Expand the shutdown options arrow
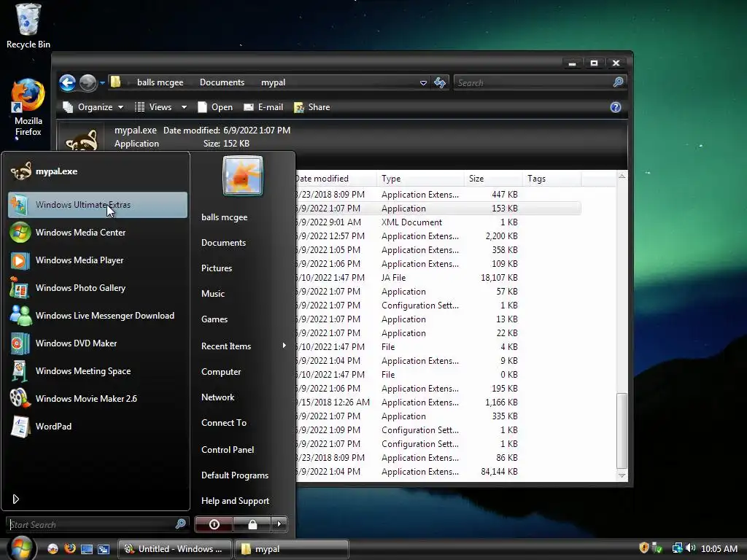747x560 pixels. click(x=279, y=524)
